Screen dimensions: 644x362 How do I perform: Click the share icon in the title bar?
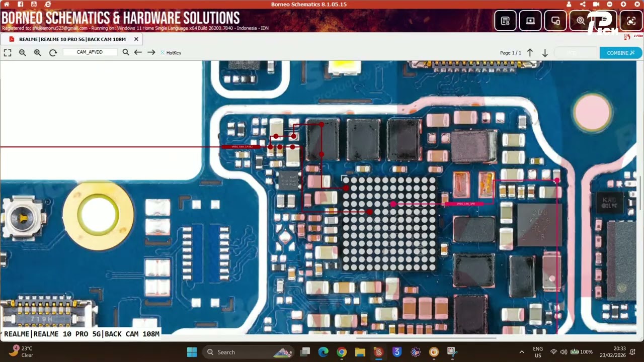pos(583,4)
